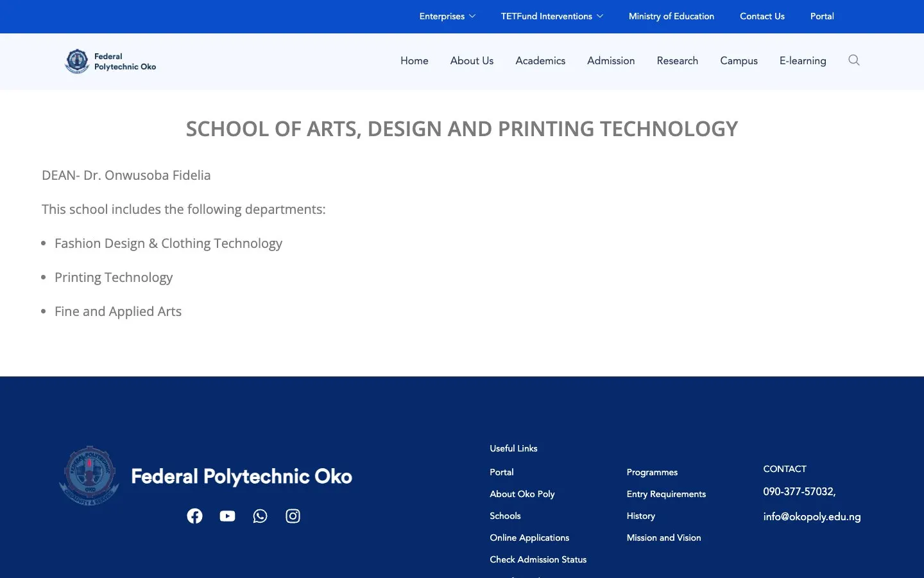Viewport: 924px width, 578px height.
Task: Go to the Research menu item
Action: point(677,60)
